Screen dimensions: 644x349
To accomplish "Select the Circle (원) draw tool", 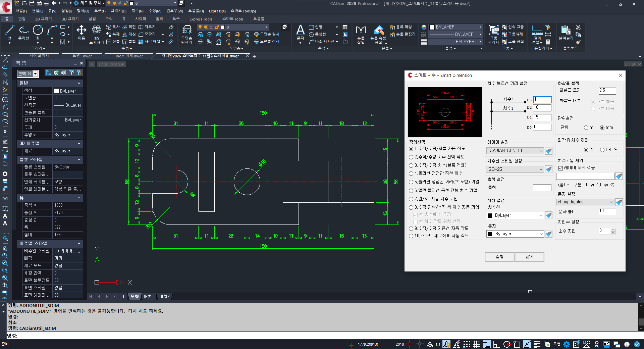I will (x=38, y=31).
